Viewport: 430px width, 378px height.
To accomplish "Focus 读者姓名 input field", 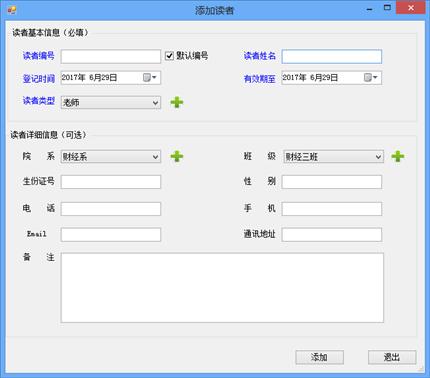I will [332, 57].
